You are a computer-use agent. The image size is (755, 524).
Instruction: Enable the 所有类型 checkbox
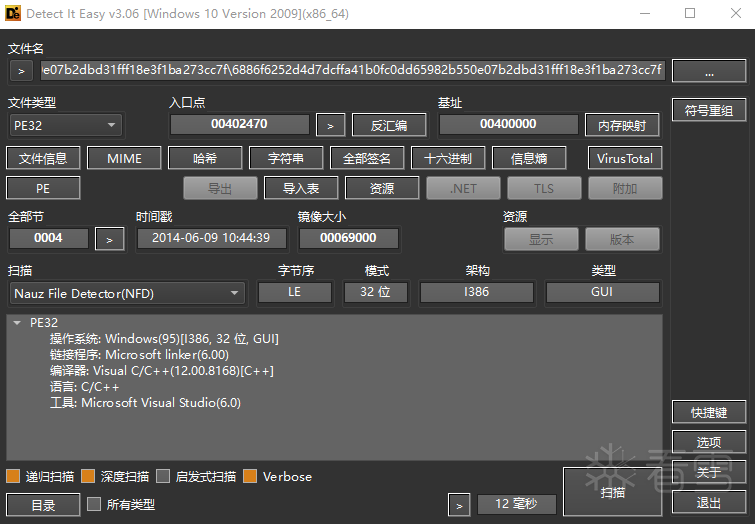(94, 504)
